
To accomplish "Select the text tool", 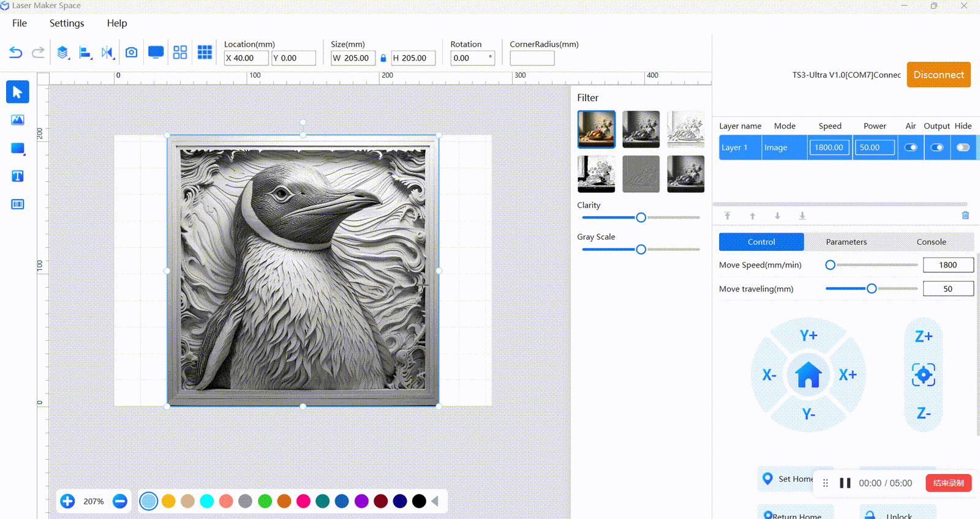I will [x=18, y=176].
